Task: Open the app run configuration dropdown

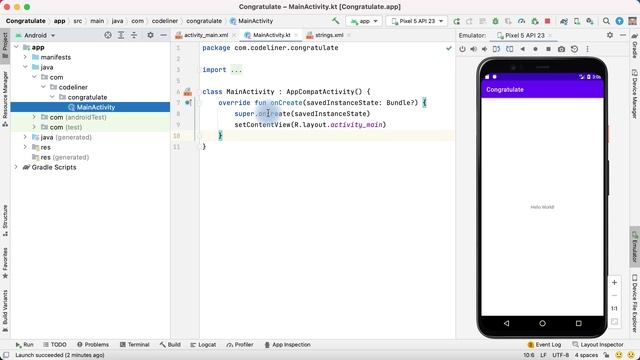Action: pos(364,21)
